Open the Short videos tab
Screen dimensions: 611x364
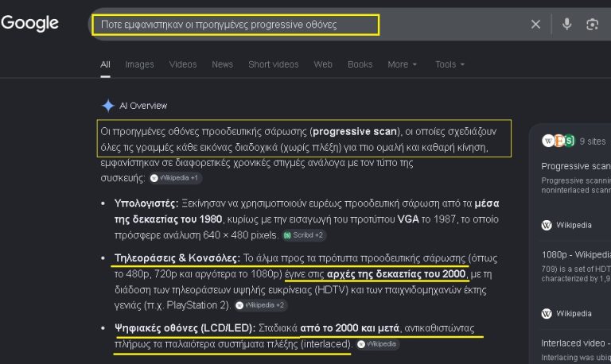pos(274,64)
